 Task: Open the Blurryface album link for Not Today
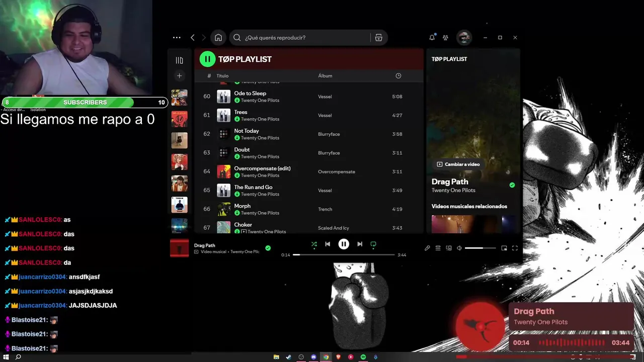[329, 134]
